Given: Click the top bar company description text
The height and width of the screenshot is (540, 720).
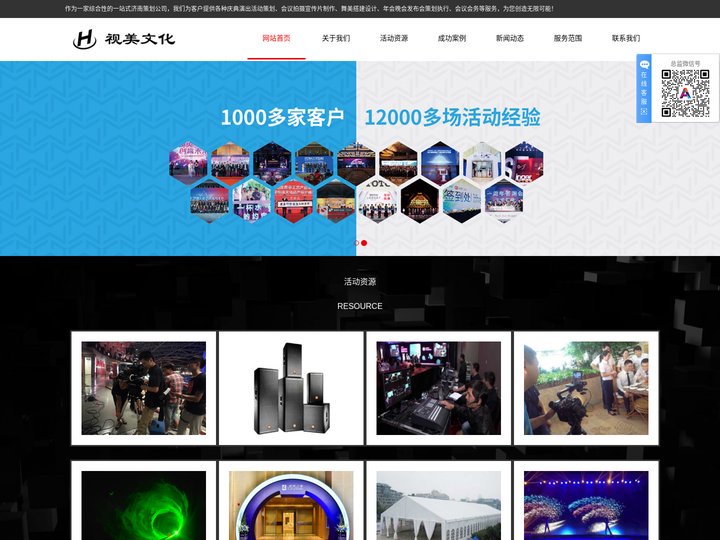Looking at the screenshot, I should (x=309, y=9).
